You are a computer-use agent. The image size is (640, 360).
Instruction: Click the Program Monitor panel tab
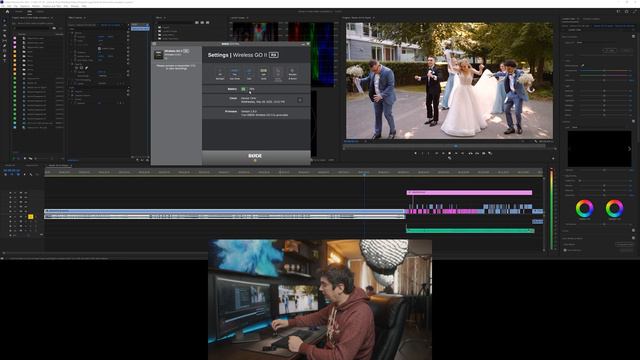coord(357,18)
